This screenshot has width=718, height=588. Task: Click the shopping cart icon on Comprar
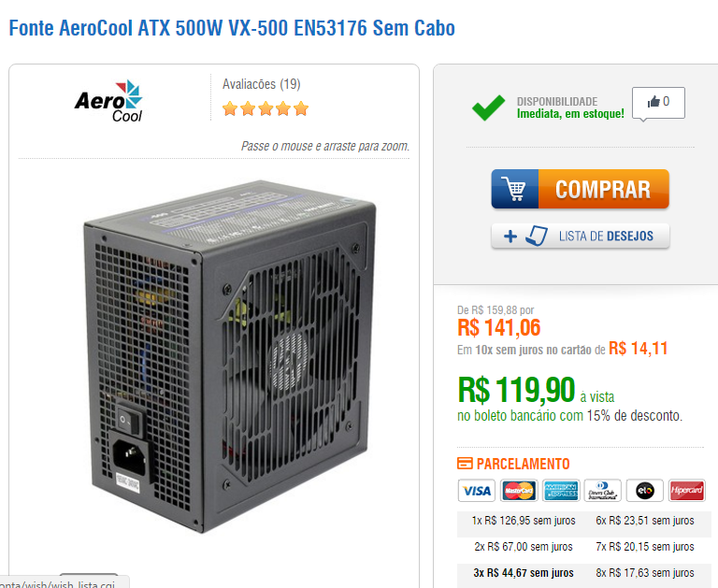pos(514,189)
